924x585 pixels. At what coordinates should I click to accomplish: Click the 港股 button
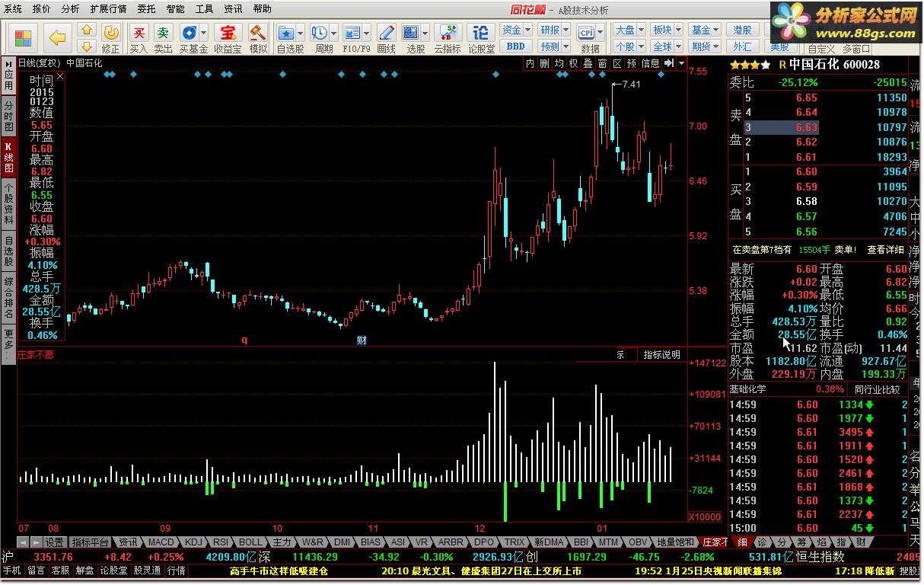743,30
